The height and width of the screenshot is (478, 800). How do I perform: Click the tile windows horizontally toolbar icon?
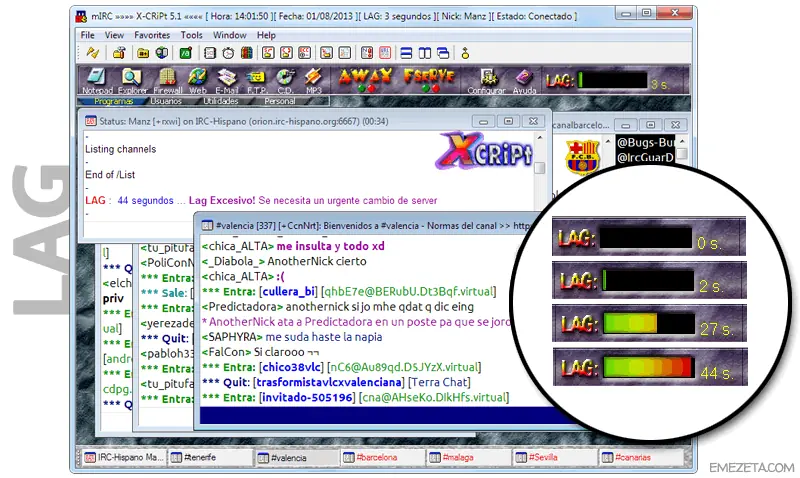[406, 53]
